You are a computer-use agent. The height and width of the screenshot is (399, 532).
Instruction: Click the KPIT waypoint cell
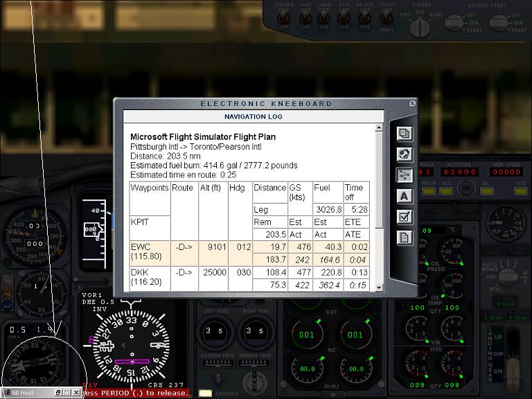150,228
